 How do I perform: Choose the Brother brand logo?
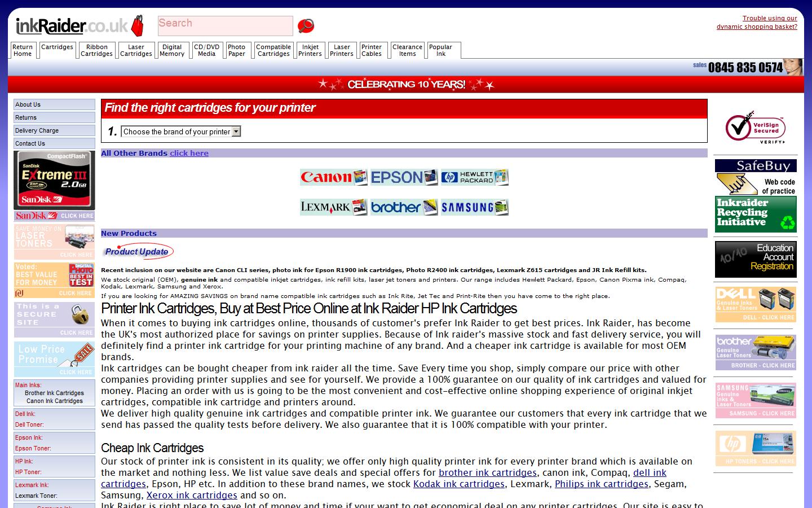pos(404,207)
